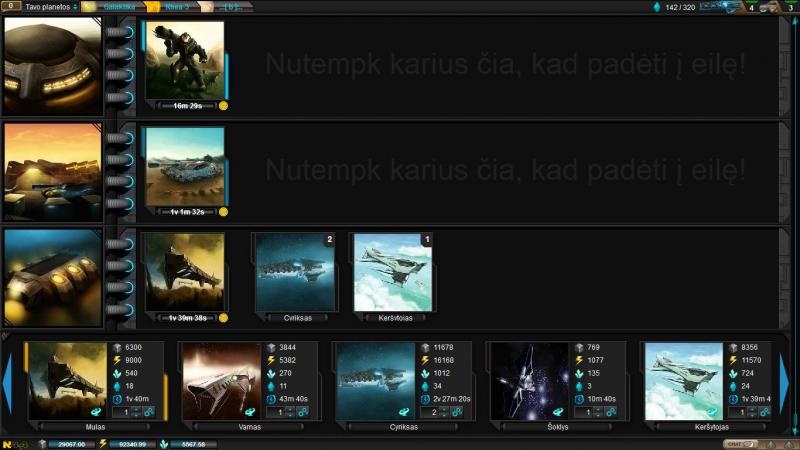The image size is (800, 450).
Task: Open the Khea 3 planet tab
Action: point(176,7)
